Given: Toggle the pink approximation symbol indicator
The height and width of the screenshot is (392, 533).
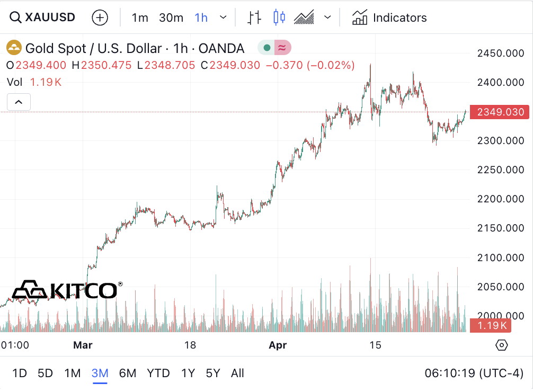Looking at the screenshot, I should click(x=283, y=48).
